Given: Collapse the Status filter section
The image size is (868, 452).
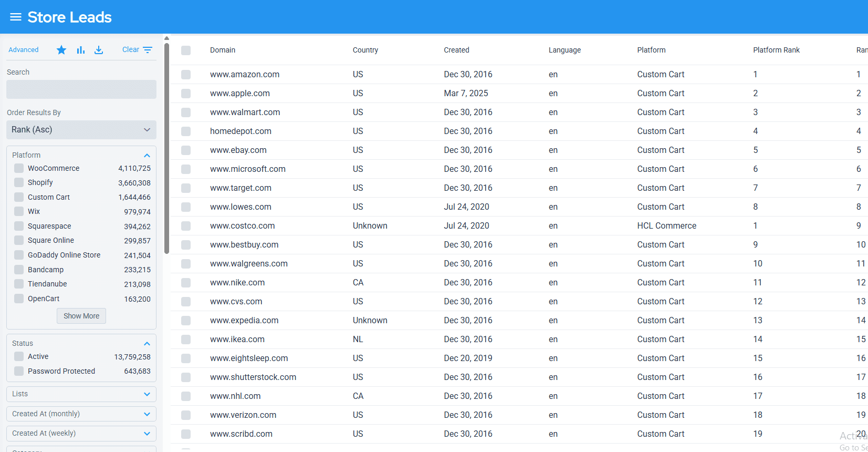Looking at the screenshot, I should pos(147,344).
